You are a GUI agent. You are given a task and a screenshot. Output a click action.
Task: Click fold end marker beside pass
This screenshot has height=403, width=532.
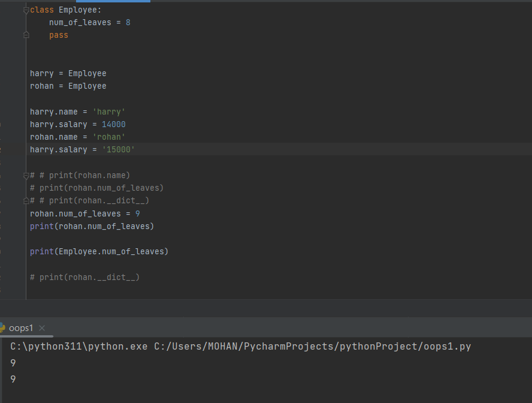(x=26, y=35)
